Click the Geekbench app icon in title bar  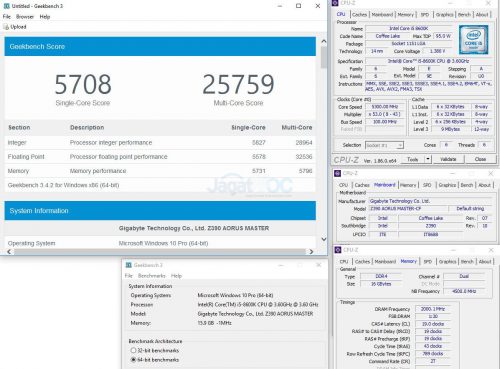pos(6,6)
